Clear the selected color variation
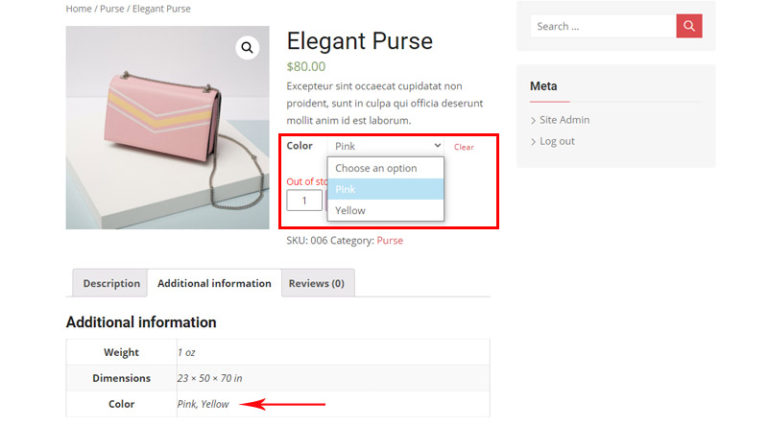The width and height of the screenshot is (768, 426). (x=464, y=147)
